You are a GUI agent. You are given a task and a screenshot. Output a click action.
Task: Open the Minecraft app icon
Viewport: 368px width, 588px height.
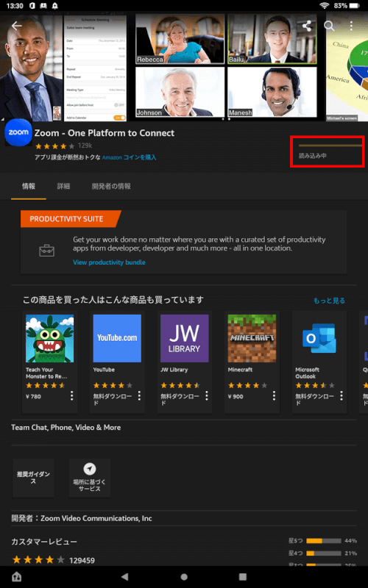point(252,338)
